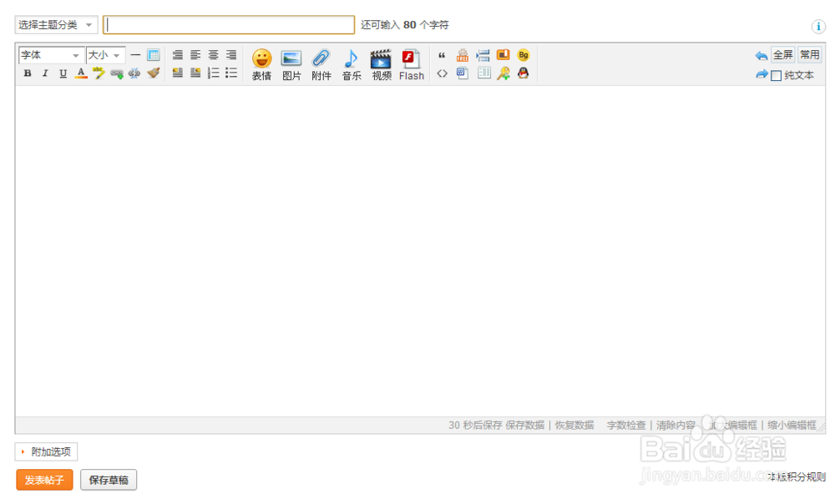Screen dimensions: 835x504
Task: Insert a quote block with quotation icon
Action: 442,55
